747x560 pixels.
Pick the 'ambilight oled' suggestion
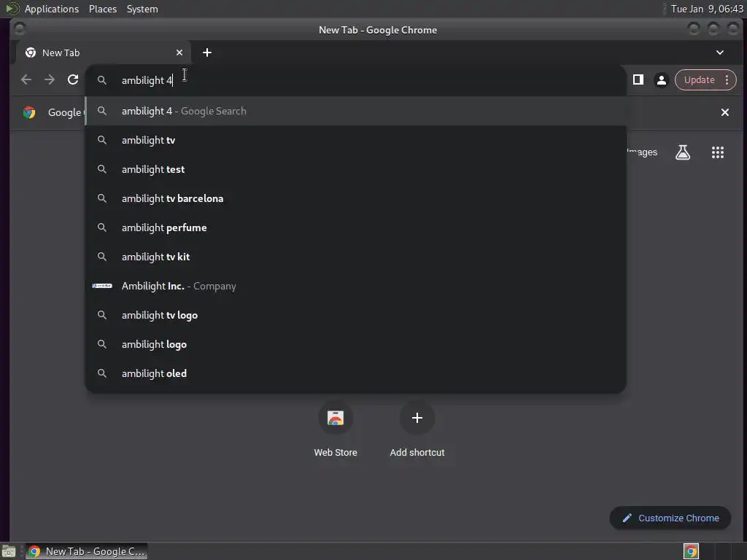[x=355, y=373]
